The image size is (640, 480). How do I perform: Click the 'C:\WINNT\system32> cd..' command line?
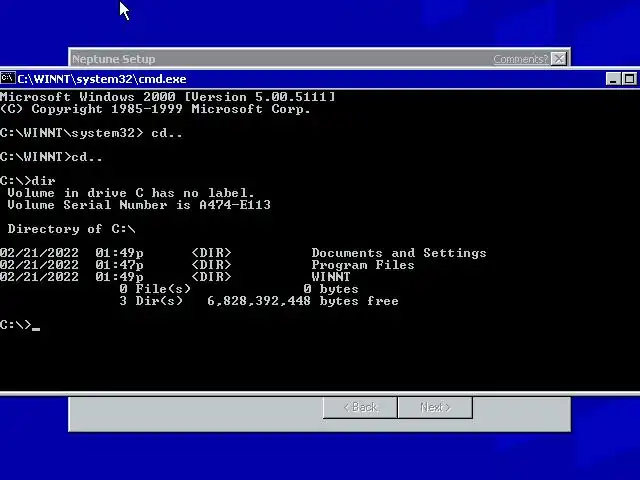(91, 133)
